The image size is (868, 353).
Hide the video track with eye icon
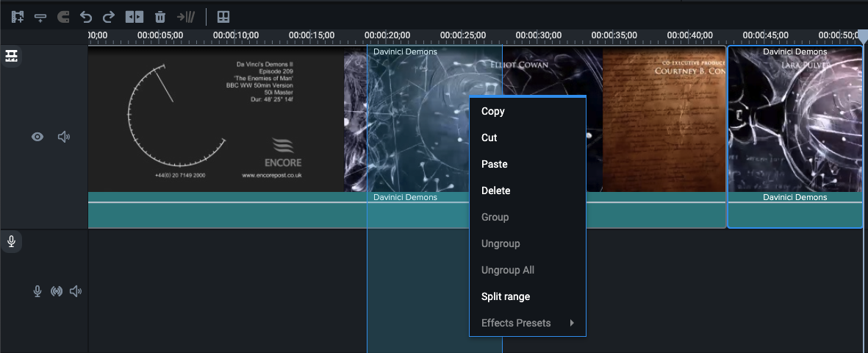[37, 136]
